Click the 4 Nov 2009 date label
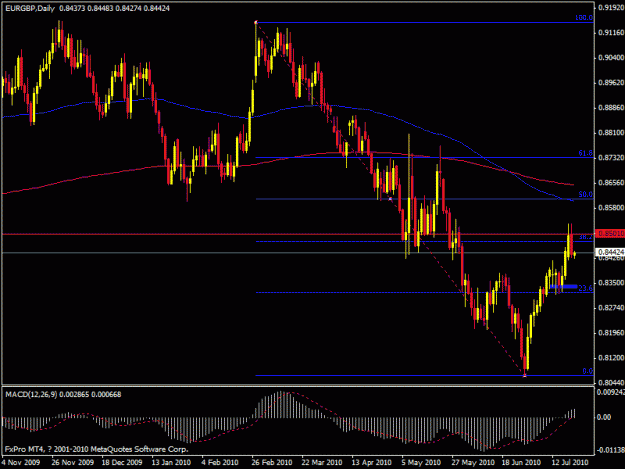The image size is (625, 469). (x=21, y=463)
